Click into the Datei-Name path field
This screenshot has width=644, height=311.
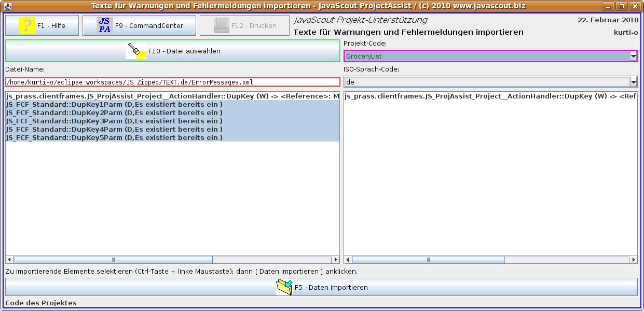pos(172,82)
